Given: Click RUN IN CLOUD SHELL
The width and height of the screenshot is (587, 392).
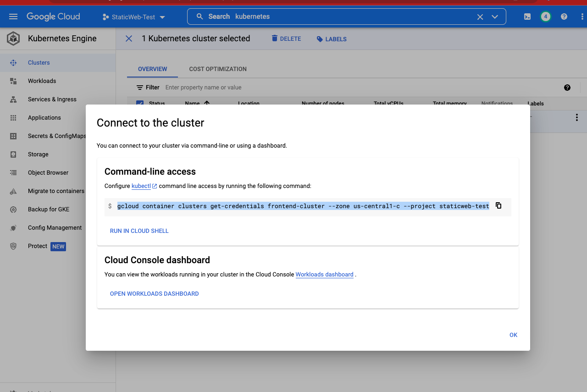Looking at the screenshot, I should (x=139, y=231).
